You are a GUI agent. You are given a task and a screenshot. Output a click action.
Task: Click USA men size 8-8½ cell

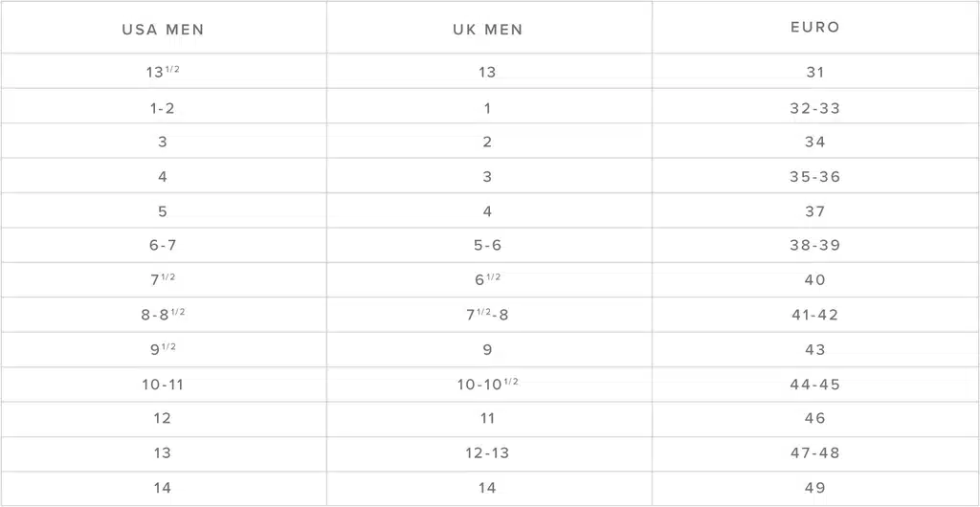[163, 314]
